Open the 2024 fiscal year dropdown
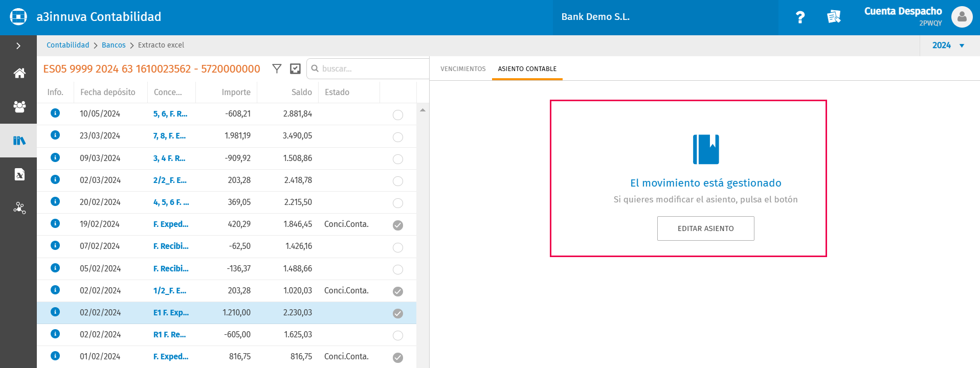This screenshot has height=368, width=980. pyautogui.click(x=948, y=45)
